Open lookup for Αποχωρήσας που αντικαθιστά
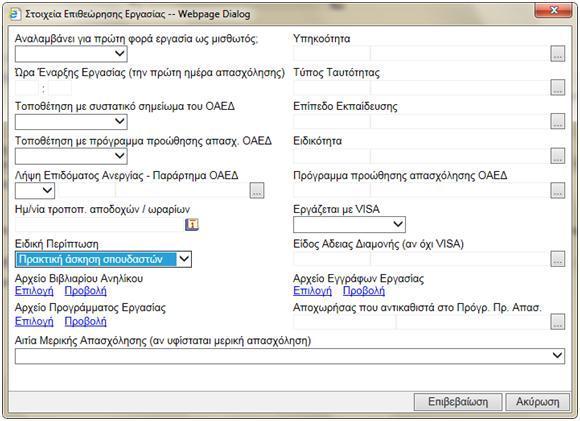Viewport: 580px width, 421px height. [x=557, y=322]
